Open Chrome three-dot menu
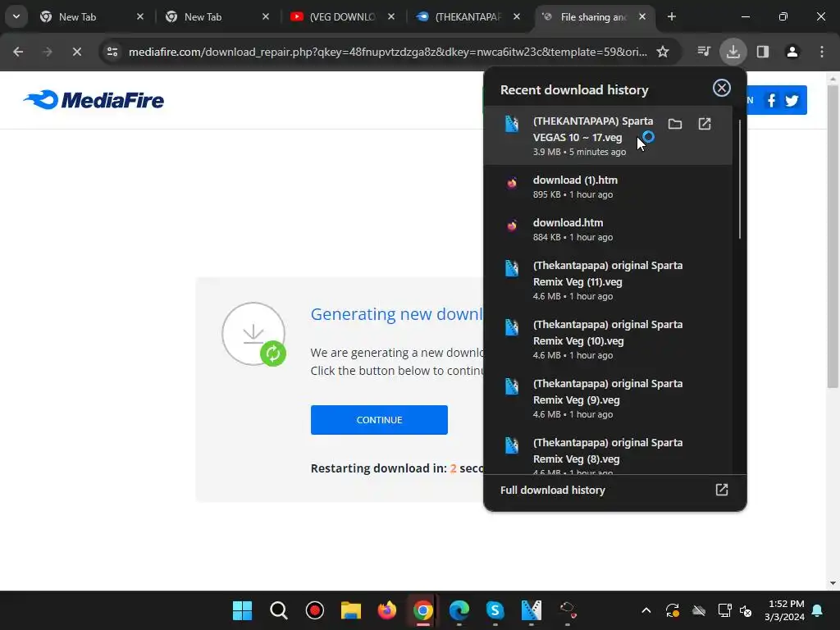This screenshot has width=840, height=630. tap(822, 52)
